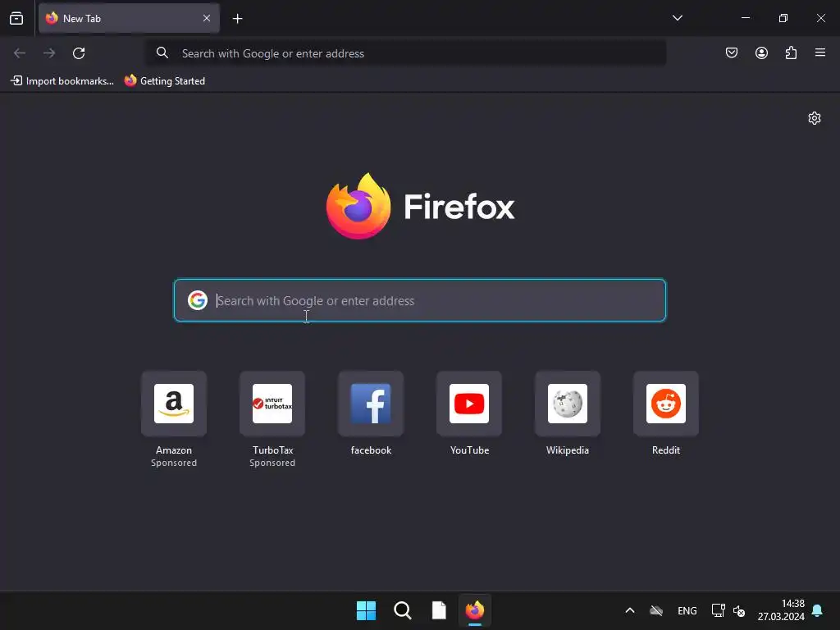Open the Getting Started bookmark
This screenshot has height=630, width=840.
click(x=164, y=81)
